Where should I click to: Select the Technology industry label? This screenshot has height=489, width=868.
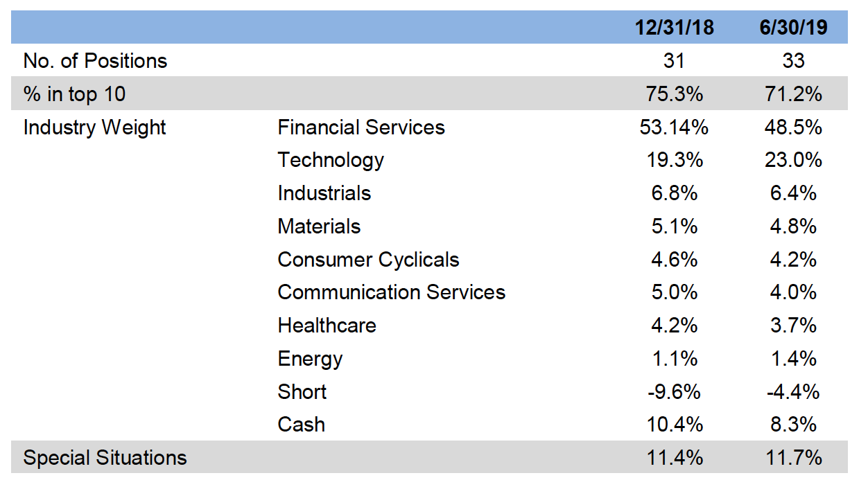tap(331, 160)
